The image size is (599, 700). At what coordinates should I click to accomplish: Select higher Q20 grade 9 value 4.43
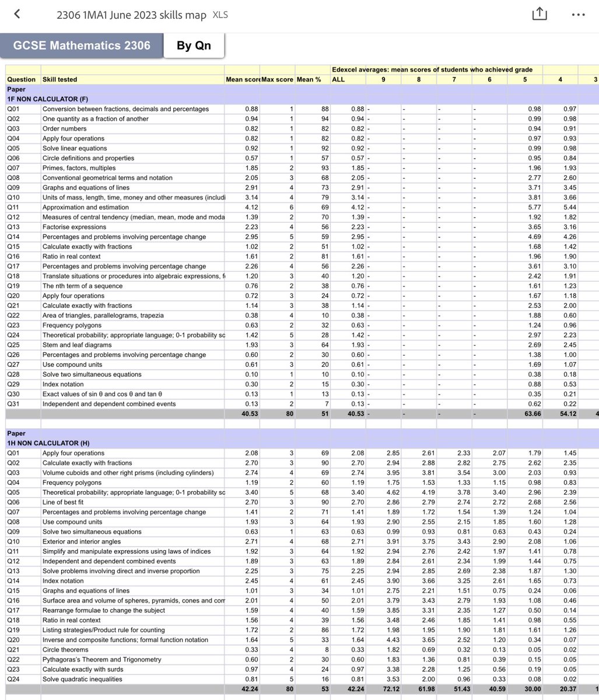[x=384, y=640]
